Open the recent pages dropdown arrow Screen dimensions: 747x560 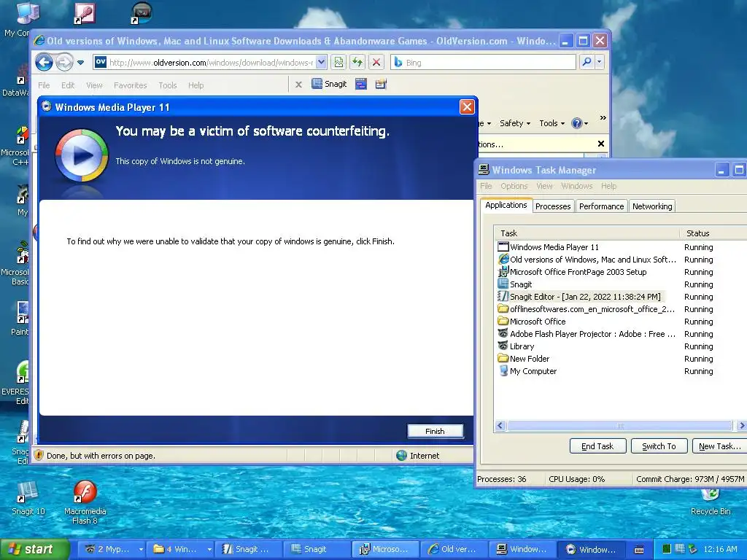[80, 63]
